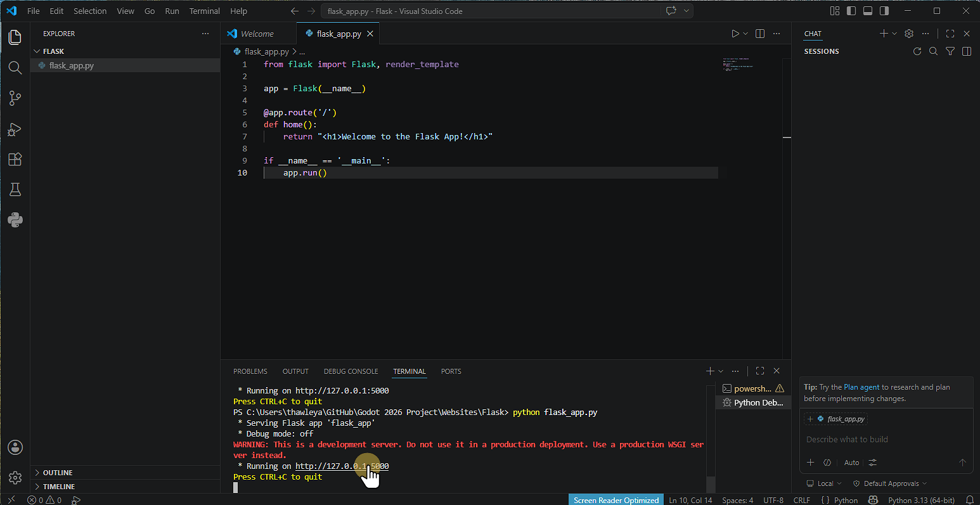Viewport: 980px width, 505px height.
Task: Open the Auto model picker dropdown
Action: click(852, 463)
